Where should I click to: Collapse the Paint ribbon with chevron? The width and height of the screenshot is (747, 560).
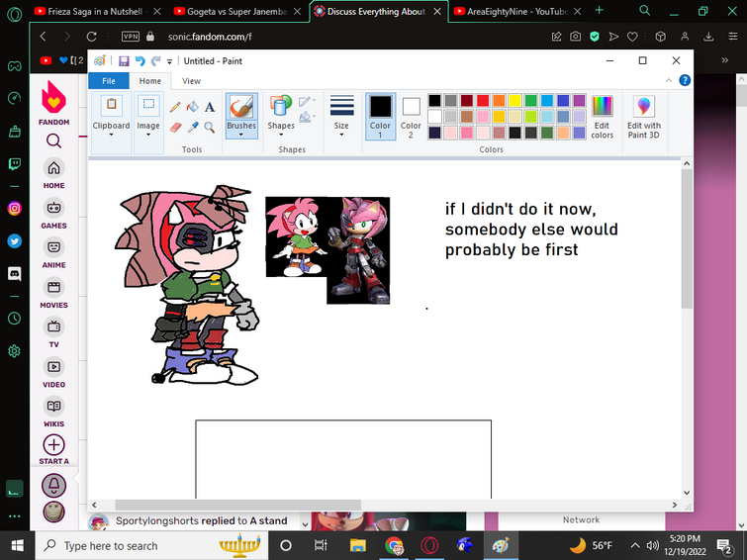[669, 80]
